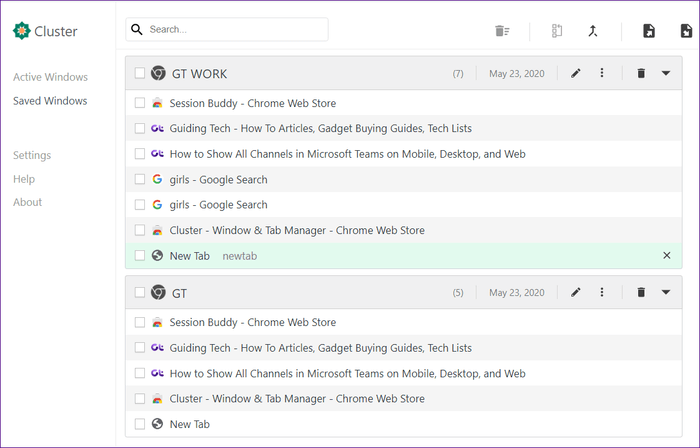The image size is (700, 448).
Task: Click the move tabs icon in top toolbar
Action: pyautogui.click(x=557, y=31)
